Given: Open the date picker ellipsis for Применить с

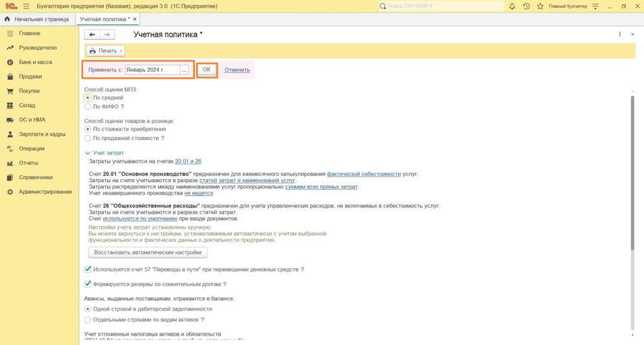Looking at the screenshot, I should point(184,70).
